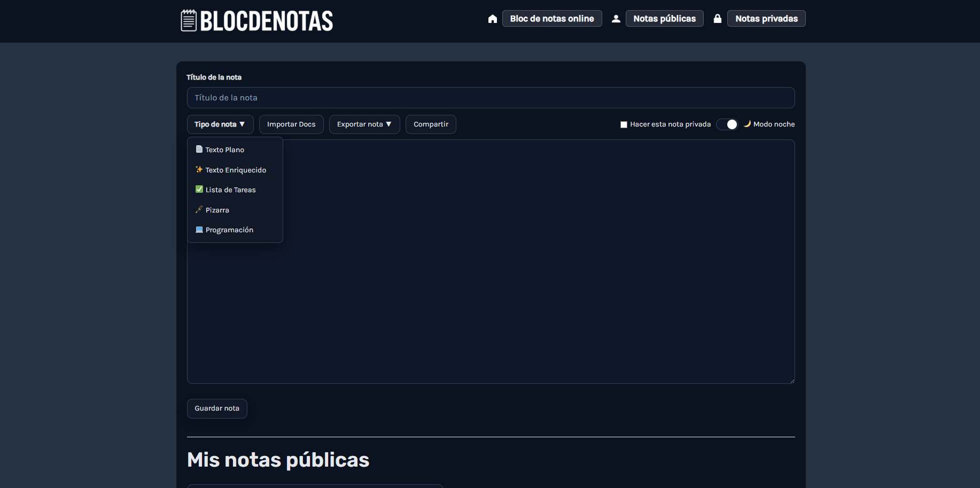This screenshot has height=488, width=980.
Task: Click the text area resize handle corner
Action: pyautogui.click(x=792, y=381)
